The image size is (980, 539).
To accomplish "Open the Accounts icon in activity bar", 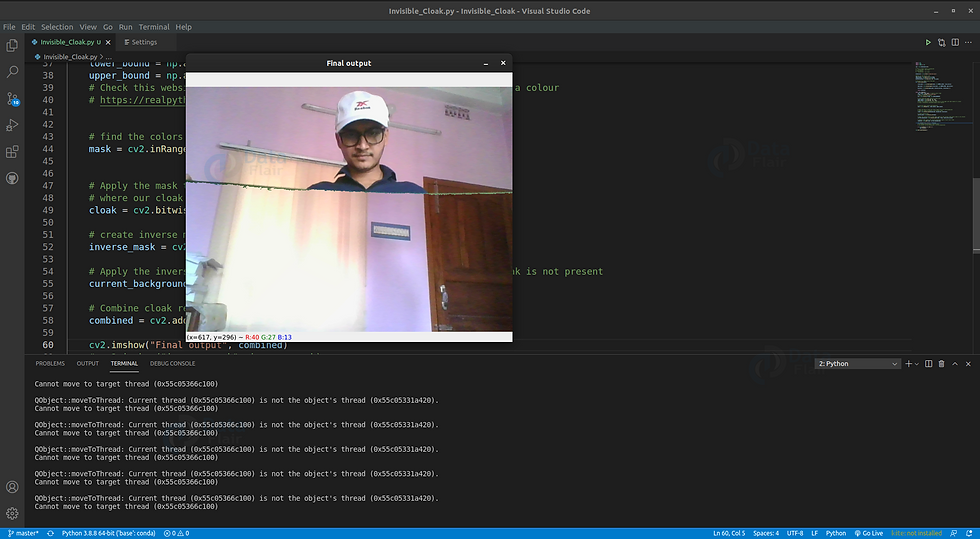I will coord(12,486).
